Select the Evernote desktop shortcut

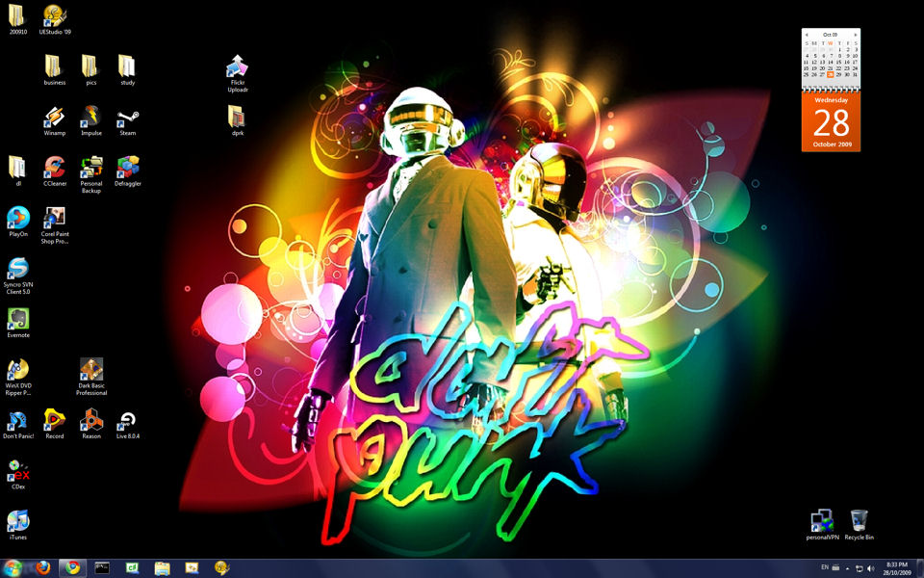click(17, 323)
